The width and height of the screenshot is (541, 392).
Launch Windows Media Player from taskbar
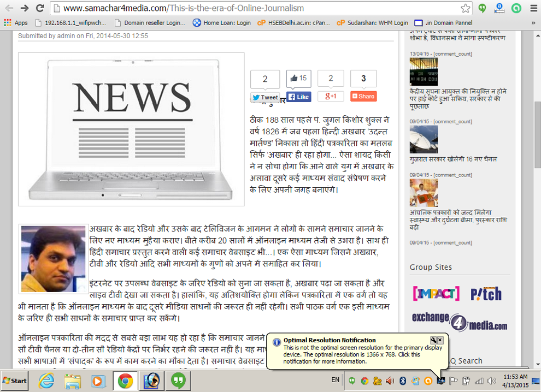(98, 381)
